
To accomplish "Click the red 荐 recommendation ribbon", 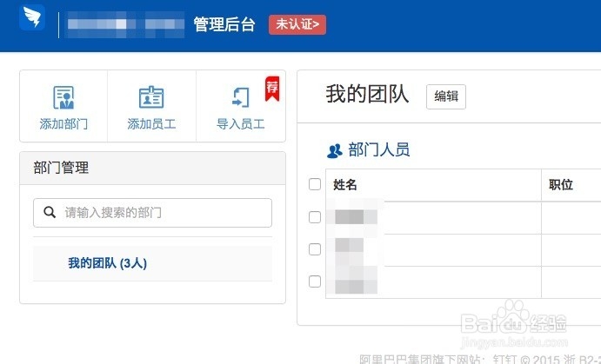I will pyautogui.click(x=272, y=88).
